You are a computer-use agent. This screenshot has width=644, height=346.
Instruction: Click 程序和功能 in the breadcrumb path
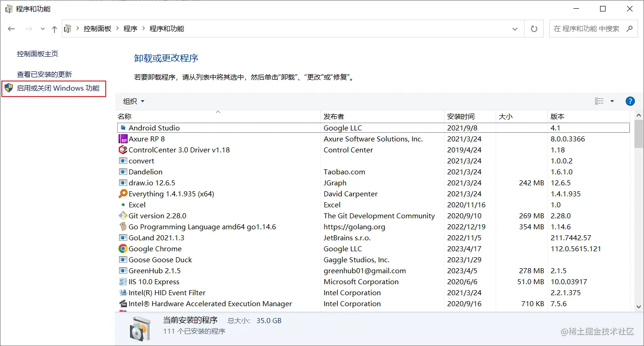[x=167, y=29]
